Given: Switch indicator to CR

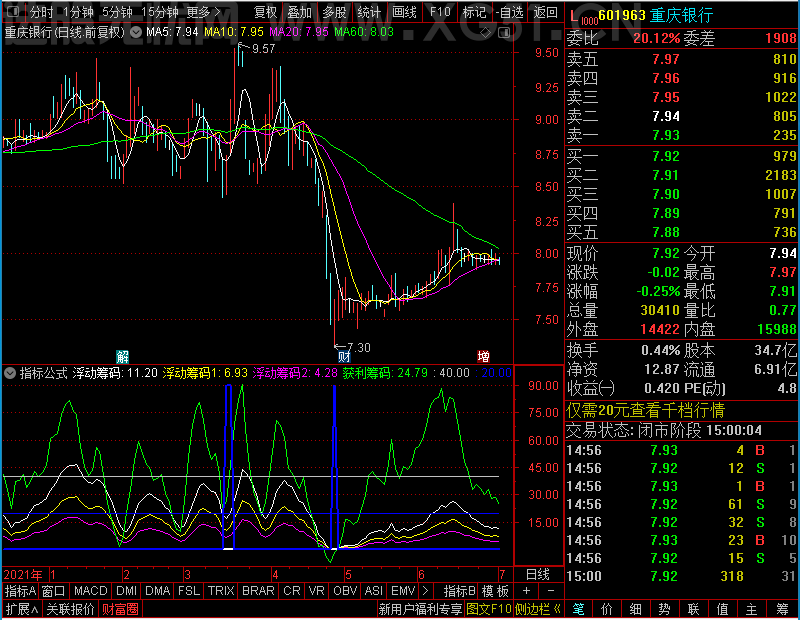Looking at the screenshot, I should (291, 591).
